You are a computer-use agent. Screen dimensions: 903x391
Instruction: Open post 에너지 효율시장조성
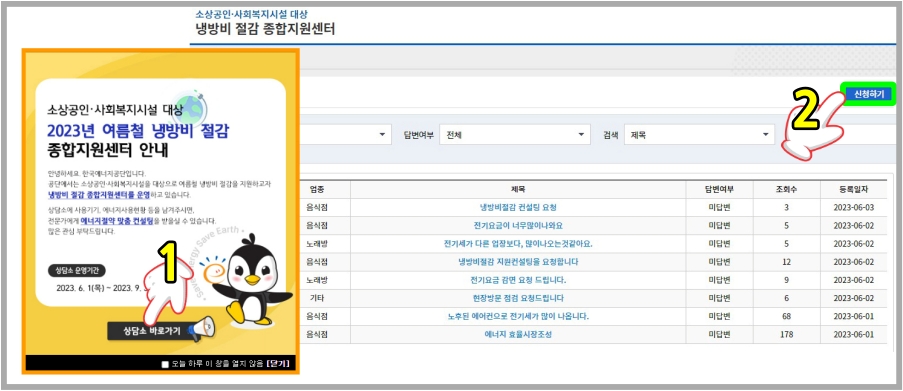pyautogui.click(x=518, y=335)
